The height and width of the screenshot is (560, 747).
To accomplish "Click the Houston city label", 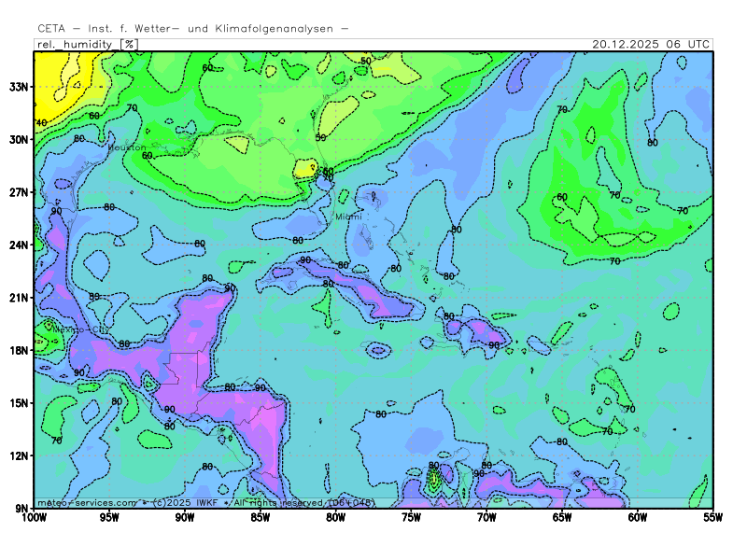I will [127, 148].
